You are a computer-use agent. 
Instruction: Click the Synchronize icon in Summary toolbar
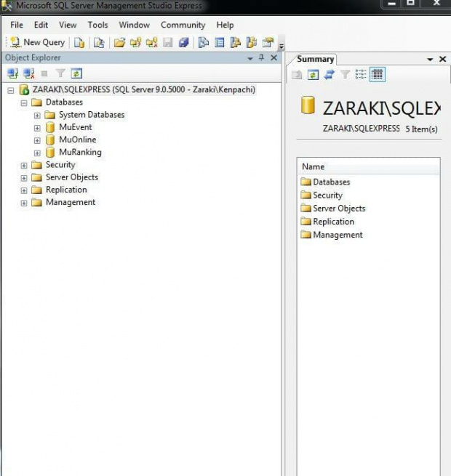[329, 74]
